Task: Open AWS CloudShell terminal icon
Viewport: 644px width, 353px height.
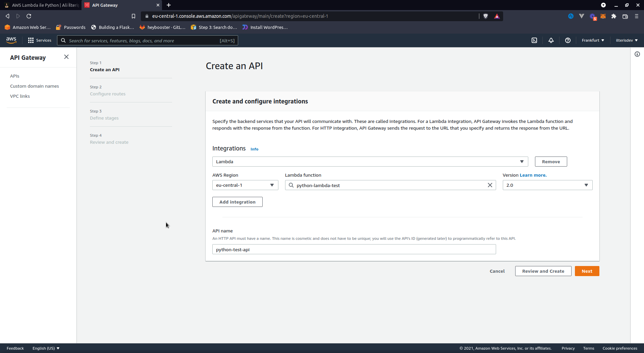Action: [534, 40]
